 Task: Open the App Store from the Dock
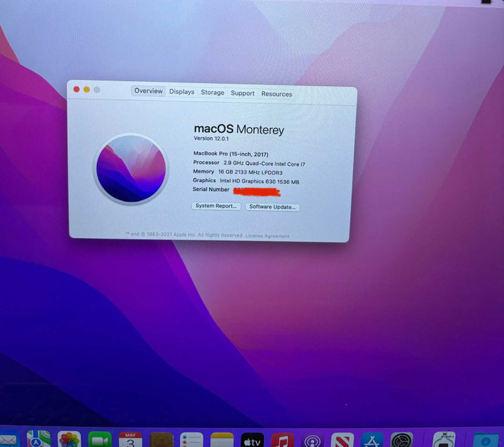pos(372,440)
